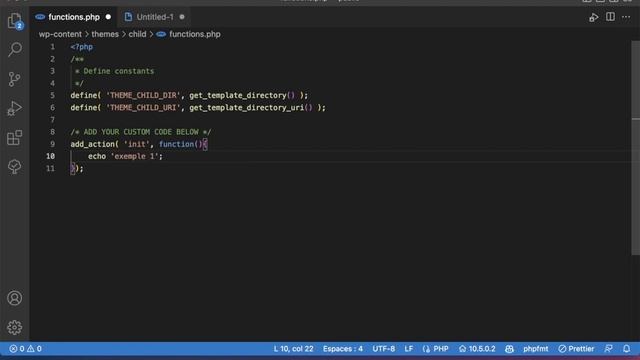Change end of line sequence LF
This screenshot has height=360, width=640.
[x=409, y=349]
